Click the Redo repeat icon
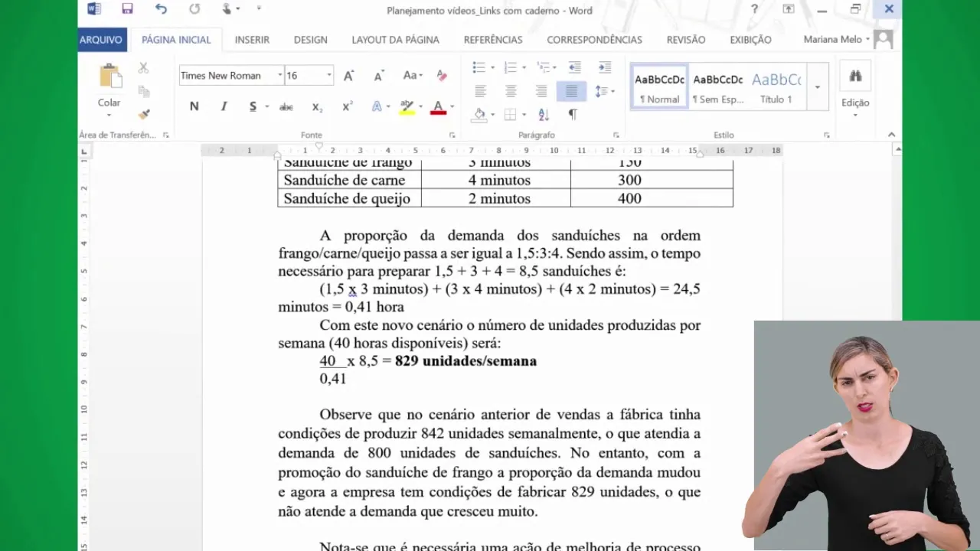The image size is (980, 551). click(x=194, y=9)
